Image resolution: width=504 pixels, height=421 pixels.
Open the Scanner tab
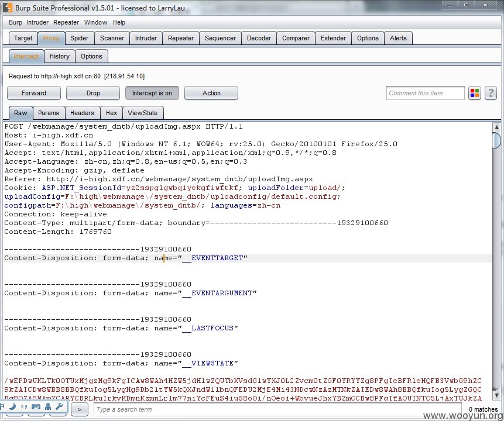pos(112,38)
